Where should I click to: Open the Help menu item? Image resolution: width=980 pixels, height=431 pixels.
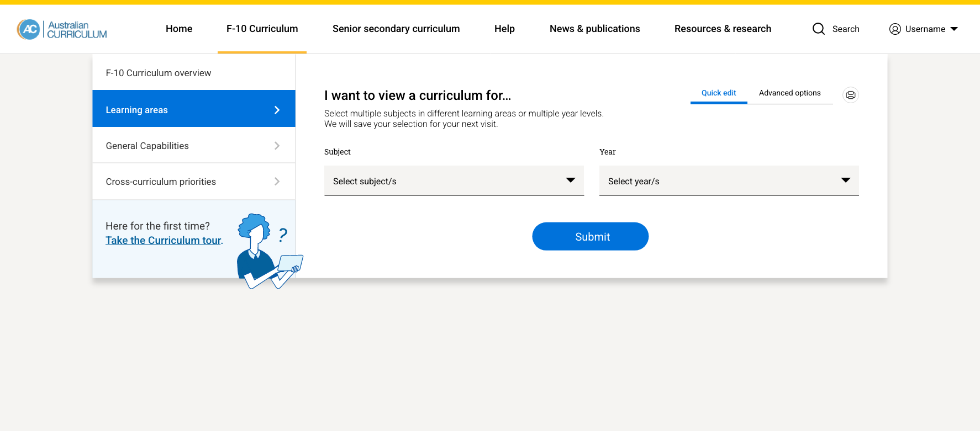pos(504,29)
